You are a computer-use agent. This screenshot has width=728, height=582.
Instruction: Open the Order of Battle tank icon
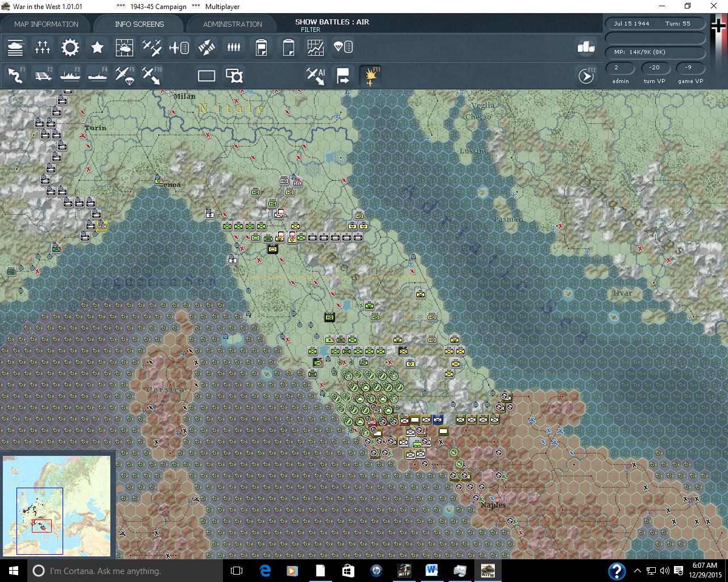point(15,47)
